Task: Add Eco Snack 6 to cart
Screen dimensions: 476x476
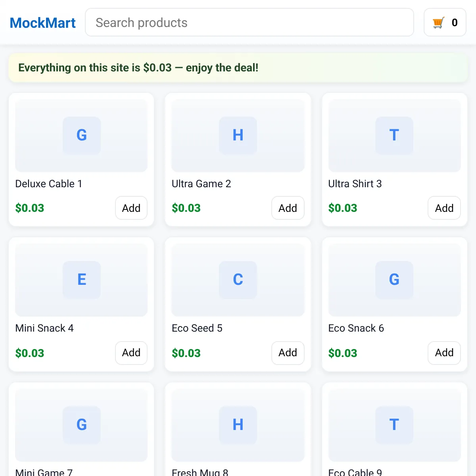Action: [444, 353]
